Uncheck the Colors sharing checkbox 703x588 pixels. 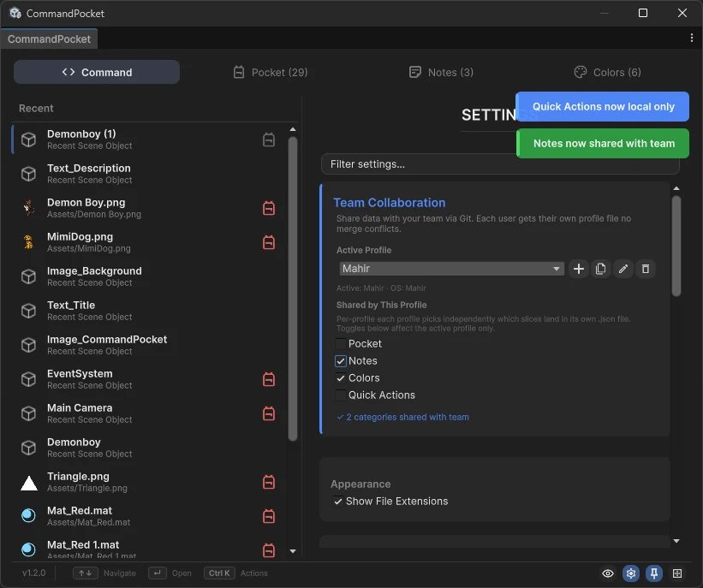[x=341, y=377]
